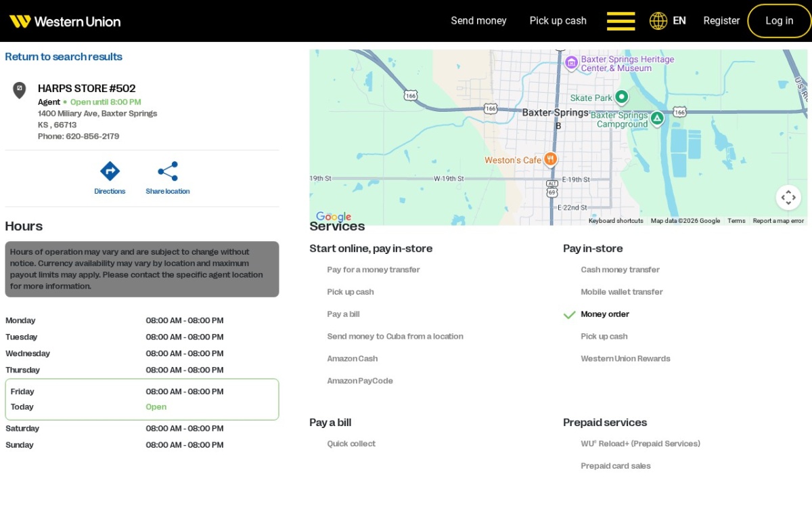Click the globe language icon
Screen dimensions: 812x508
(658, 21)
